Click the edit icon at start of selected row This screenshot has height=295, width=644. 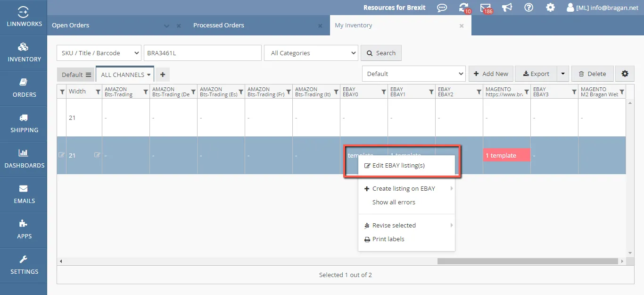[62, 155]
